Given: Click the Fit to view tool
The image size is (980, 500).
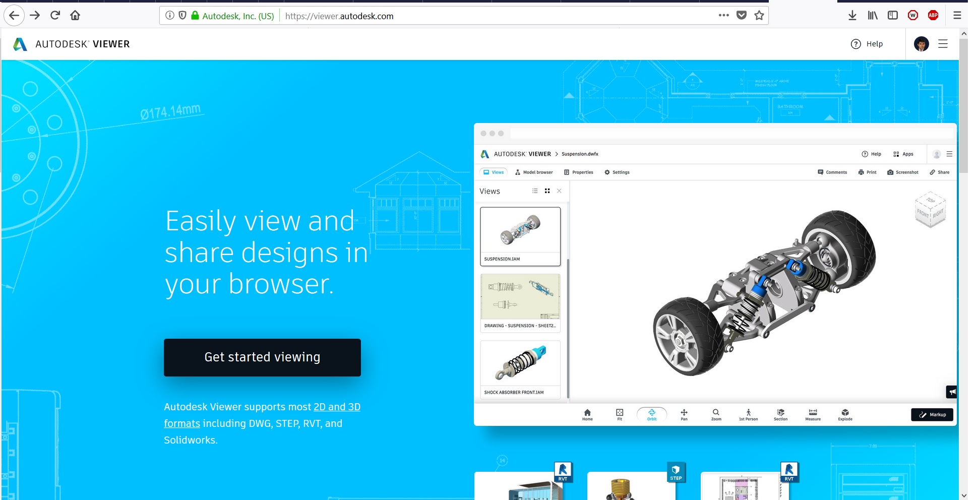Looking at the screenshot, I should coord(620,415).
